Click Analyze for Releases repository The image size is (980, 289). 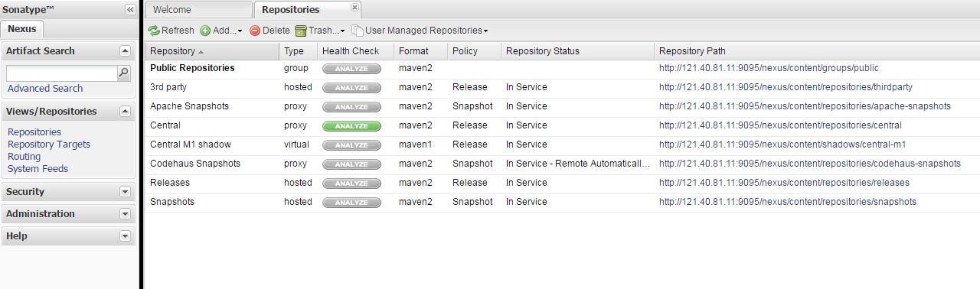(351, 183)
